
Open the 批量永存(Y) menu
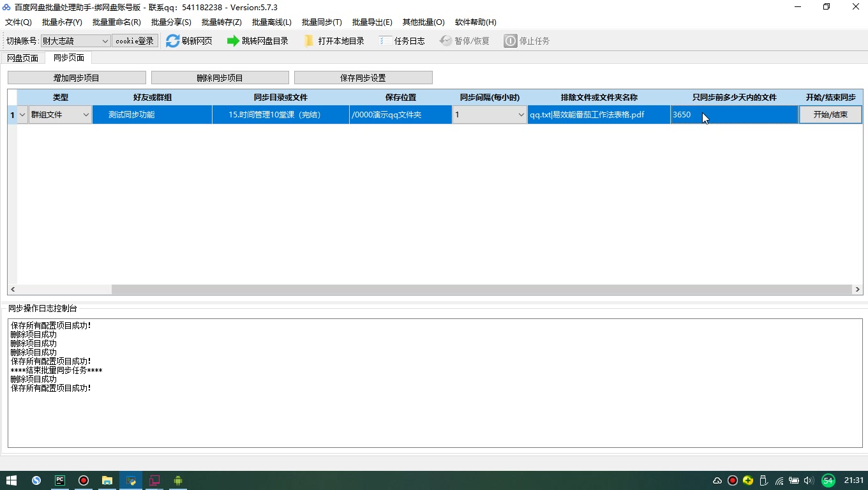pyautogui.click(x=62, y=22)
